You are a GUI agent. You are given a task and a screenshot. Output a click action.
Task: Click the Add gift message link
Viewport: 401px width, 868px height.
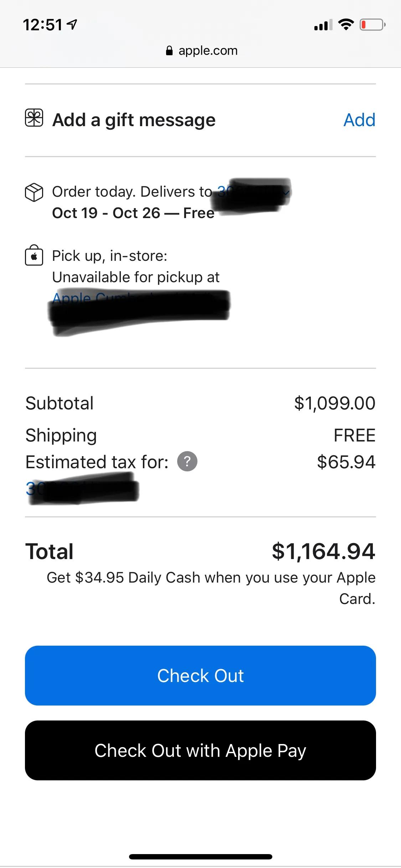pyautogui.click(x=359, y=120)
